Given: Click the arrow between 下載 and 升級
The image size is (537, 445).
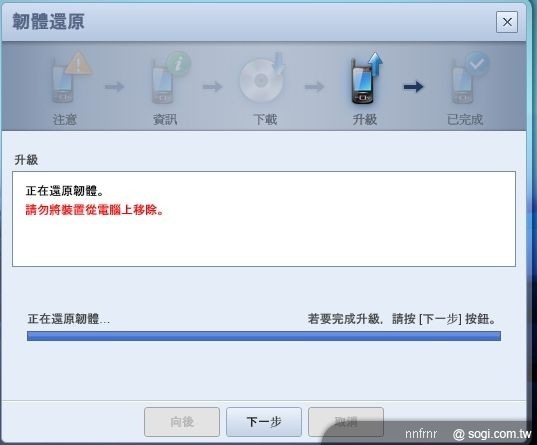Looking at the screenshot, I should (314, 87).
